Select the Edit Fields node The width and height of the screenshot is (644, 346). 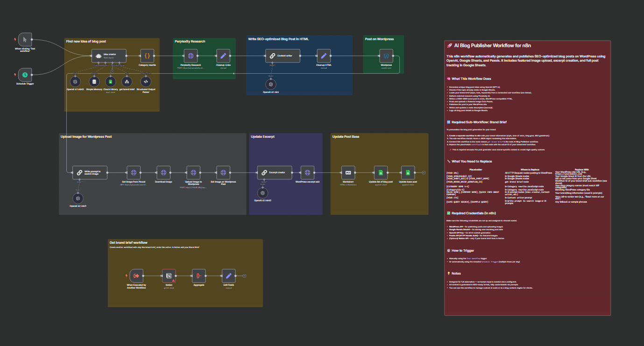(x=228, y=276)
